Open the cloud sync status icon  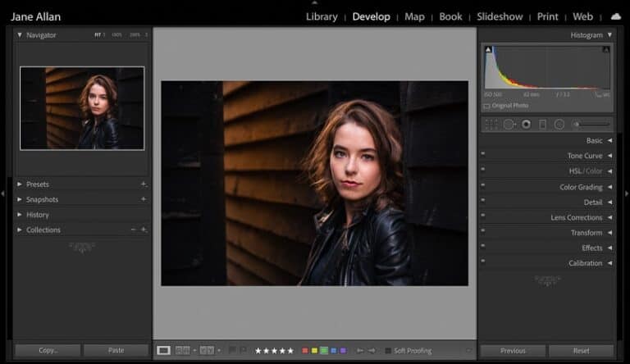[x=615, y=16]
